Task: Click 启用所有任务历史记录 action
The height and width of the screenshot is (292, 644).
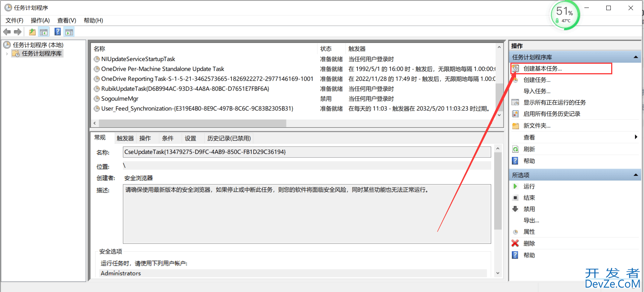Action: [552, 114]
